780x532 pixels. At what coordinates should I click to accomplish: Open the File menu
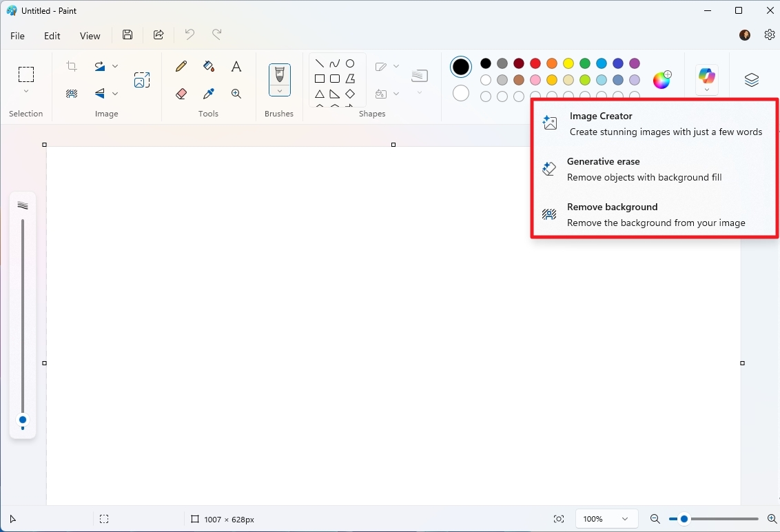click(x=17, y=35)
